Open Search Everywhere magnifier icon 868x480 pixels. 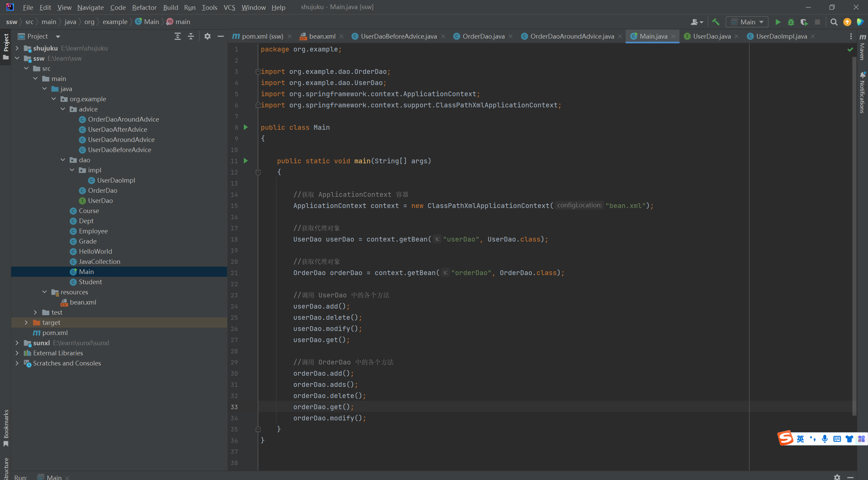tap(834, 22)
